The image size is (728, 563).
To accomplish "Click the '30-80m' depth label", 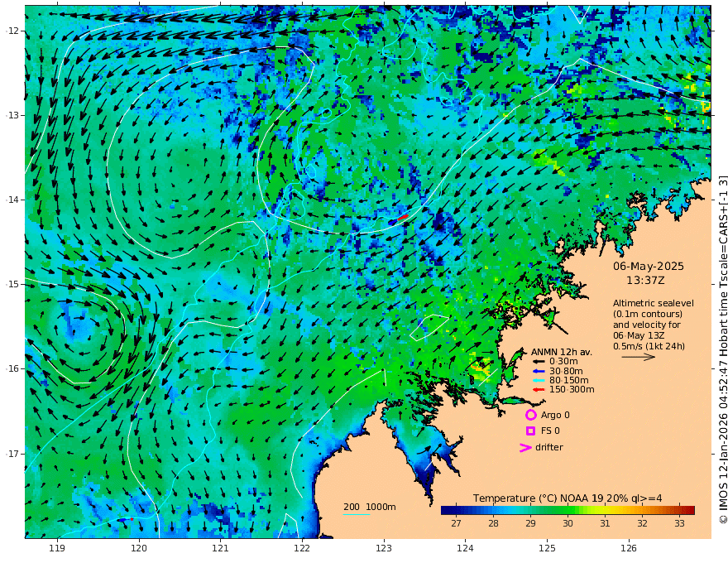I will pos(566,371).
